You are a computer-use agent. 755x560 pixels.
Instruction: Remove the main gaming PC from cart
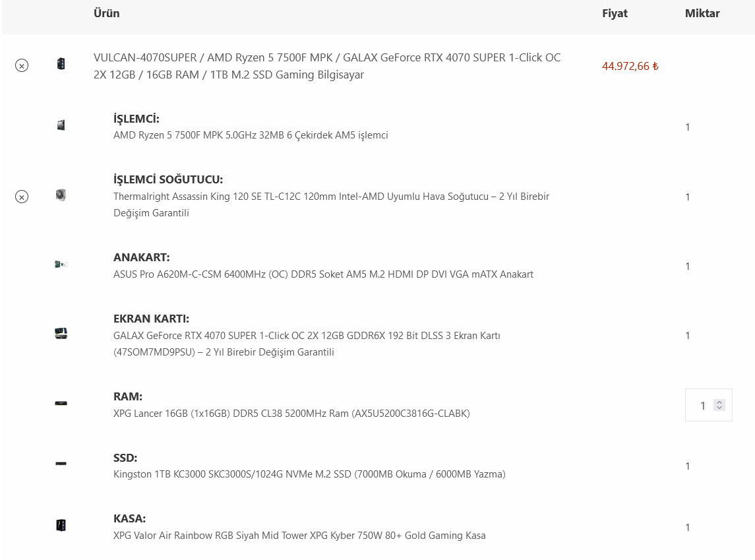coord(23,66)
